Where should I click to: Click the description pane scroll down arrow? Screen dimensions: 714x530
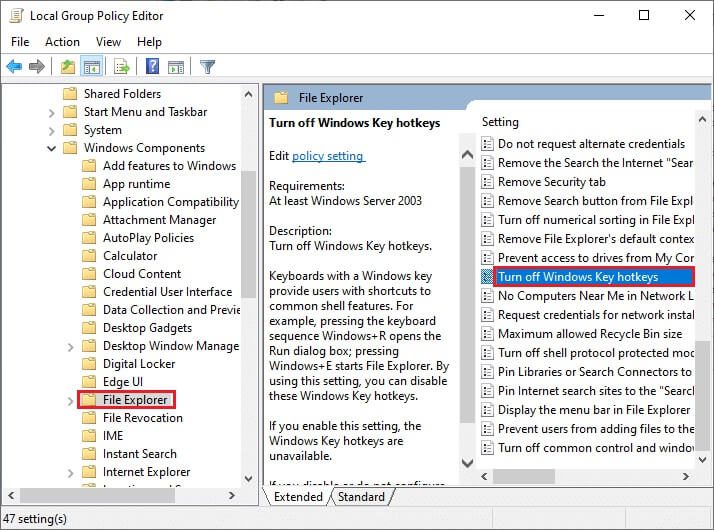(x=467, y=463)
